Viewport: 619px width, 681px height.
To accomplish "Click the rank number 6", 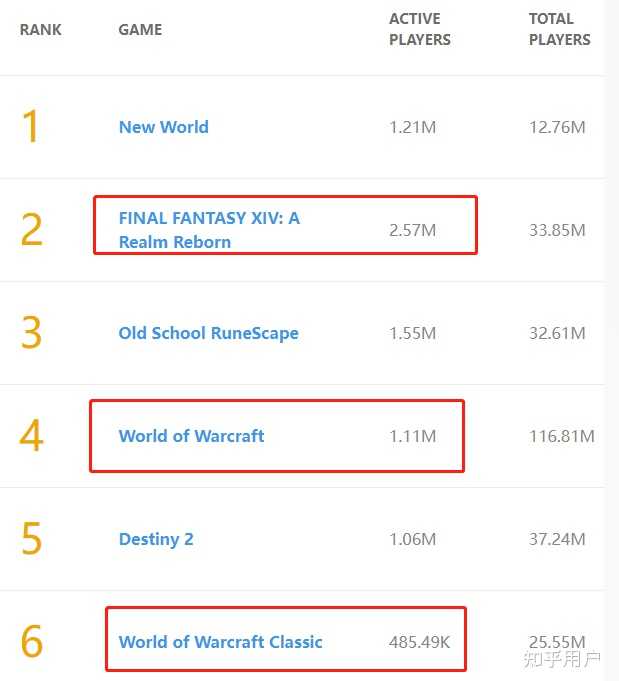I will (31, 642).
